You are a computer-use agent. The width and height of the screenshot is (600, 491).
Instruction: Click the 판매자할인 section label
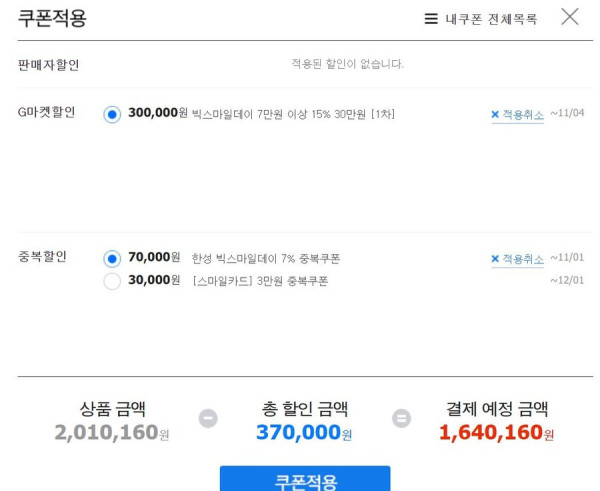(x=49, y=65)
